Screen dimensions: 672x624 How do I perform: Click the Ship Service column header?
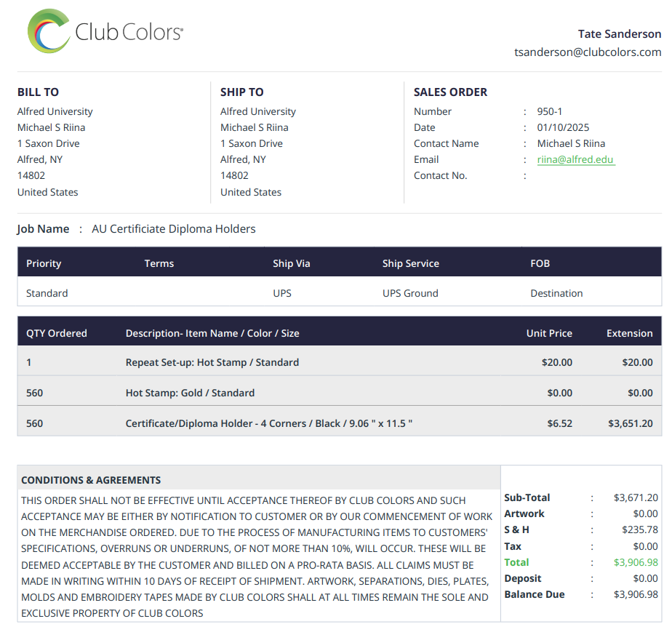coord(410,263)
